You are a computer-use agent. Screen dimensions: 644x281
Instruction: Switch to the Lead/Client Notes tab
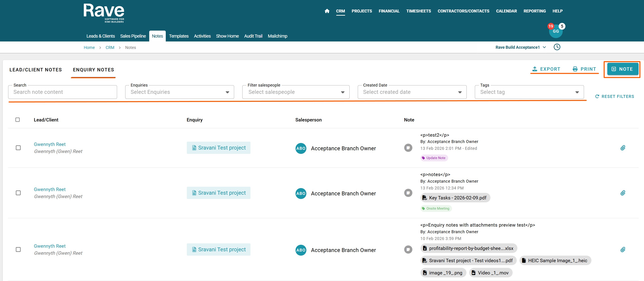[x=36, y=70]
